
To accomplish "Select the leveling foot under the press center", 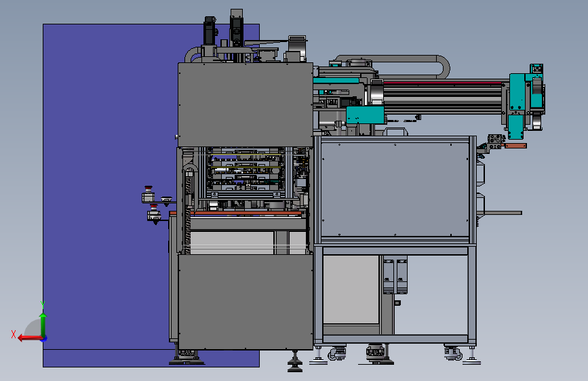I will (295, 361).
